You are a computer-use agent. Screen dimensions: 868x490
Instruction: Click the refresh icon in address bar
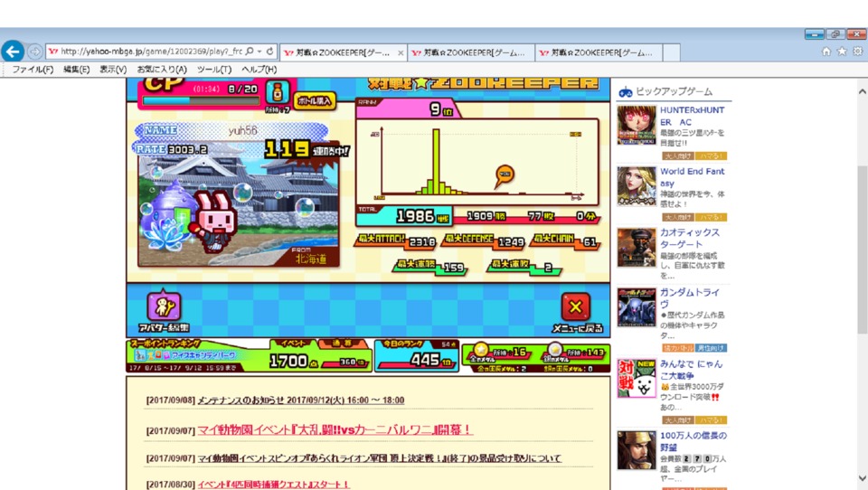coord(269,51)
